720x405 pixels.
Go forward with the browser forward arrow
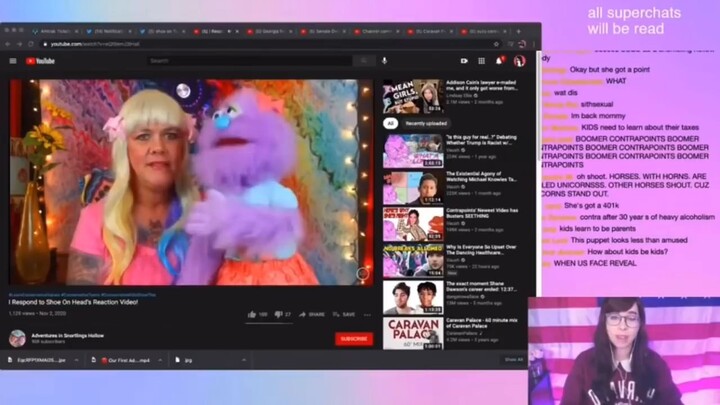[19, 44]
